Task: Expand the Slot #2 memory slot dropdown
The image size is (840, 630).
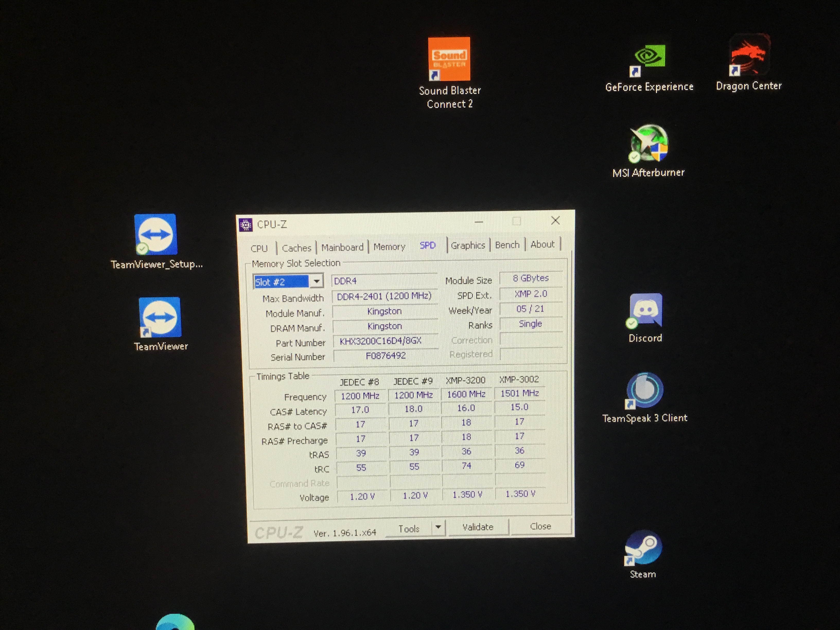Action: click(x=316, y=282)
